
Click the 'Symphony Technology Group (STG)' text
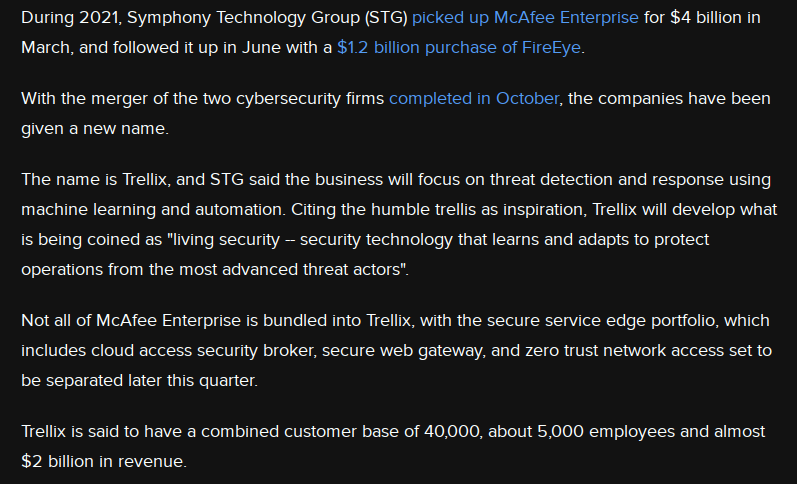click(267, 18)
